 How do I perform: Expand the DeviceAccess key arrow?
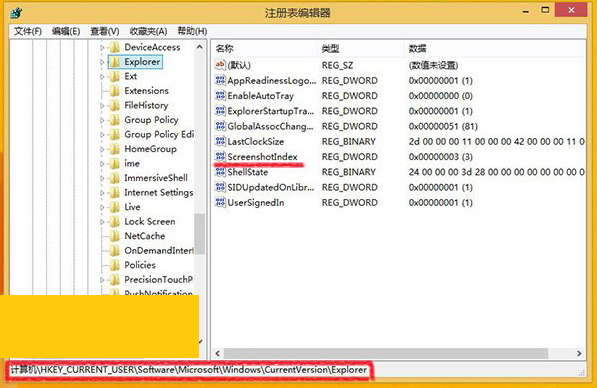[102, 48]
